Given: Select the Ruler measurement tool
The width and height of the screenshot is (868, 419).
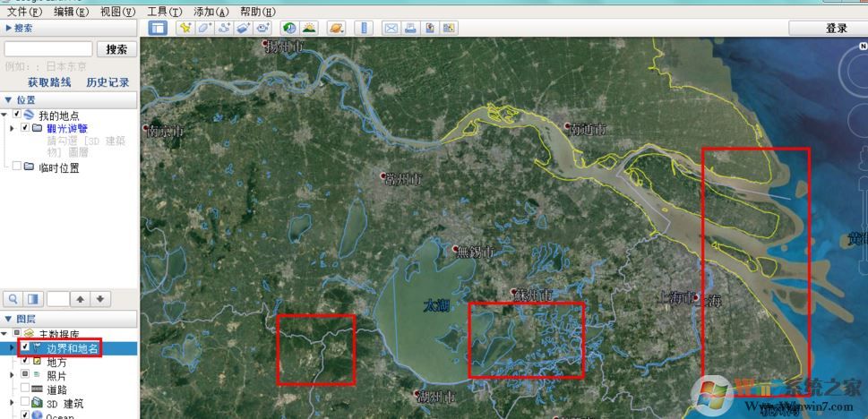Looking at the screenshot, I should point(364,28).
